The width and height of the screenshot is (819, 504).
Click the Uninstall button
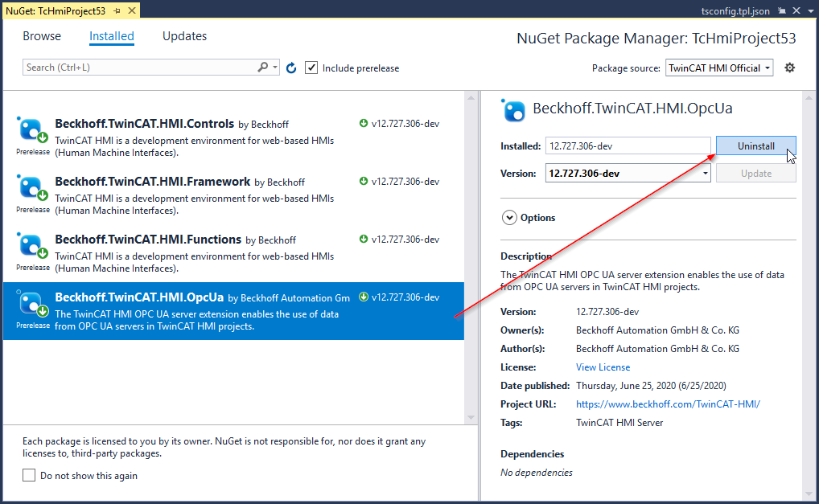(755, 146)
